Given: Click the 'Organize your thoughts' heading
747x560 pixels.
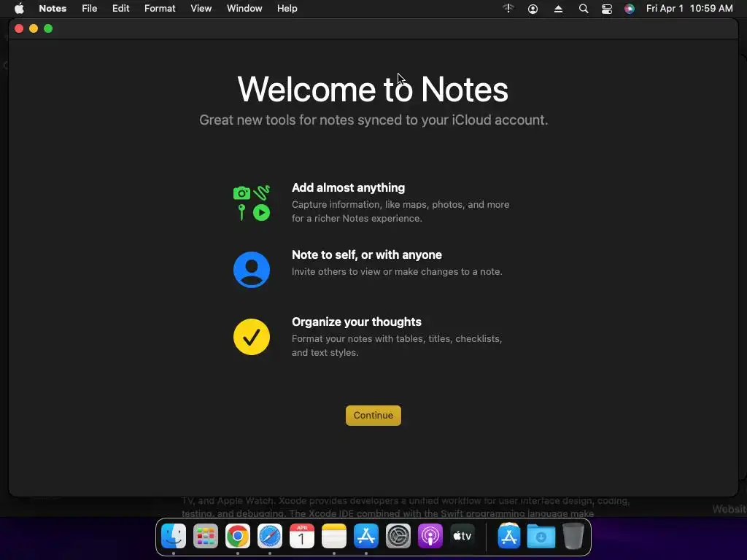Looking at the screenshot, I should coord(356,322).
